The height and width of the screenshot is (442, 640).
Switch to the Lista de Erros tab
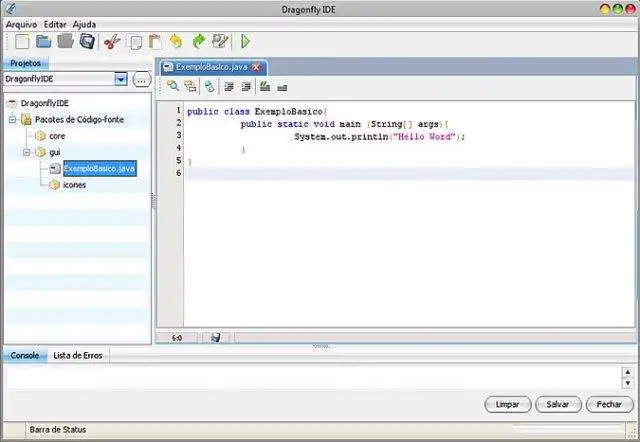pyautogui.click(x=78, y=355)
